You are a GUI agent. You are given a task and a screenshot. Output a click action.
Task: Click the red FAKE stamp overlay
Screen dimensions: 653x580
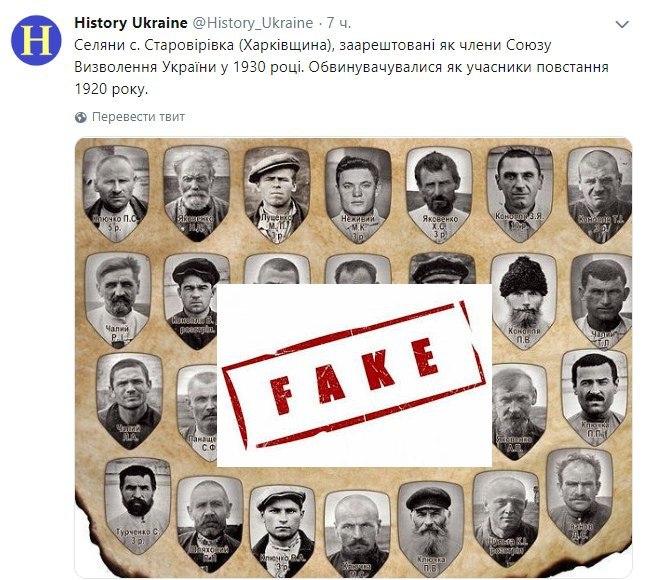click(x=354, y=375)
